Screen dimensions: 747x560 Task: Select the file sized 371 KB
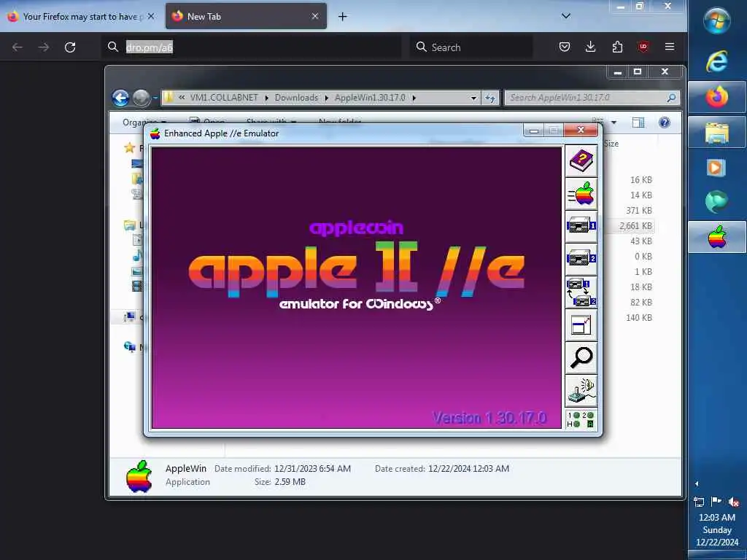(x=639, y=211)
